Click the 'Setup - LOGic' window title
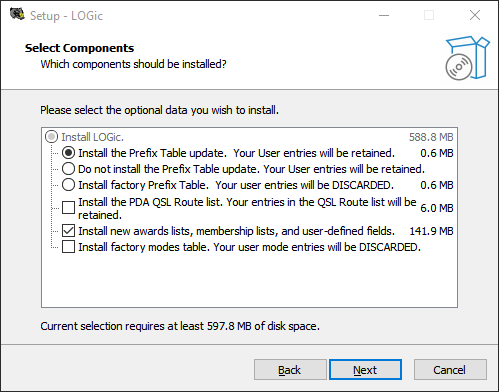Viewport: 499px width, 392px height. [x=66, y=16]
